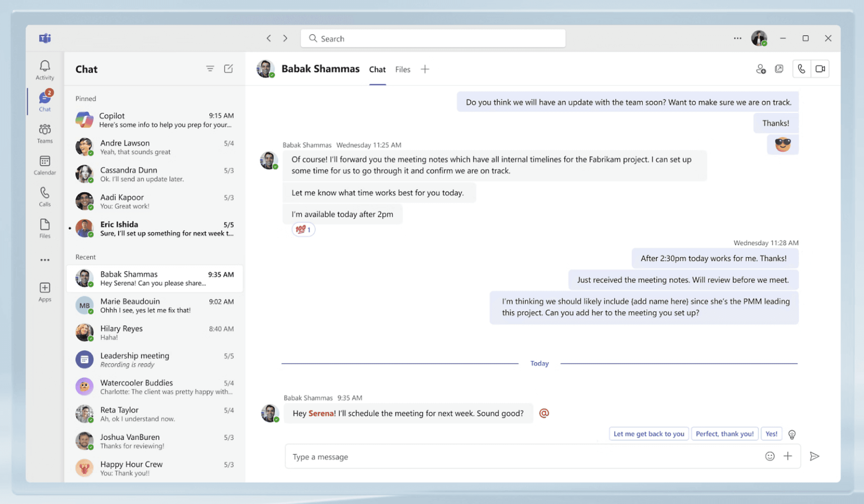Start a video call with Babak
The height and width of the screenshot is (504, 864).
click(820, 69)
